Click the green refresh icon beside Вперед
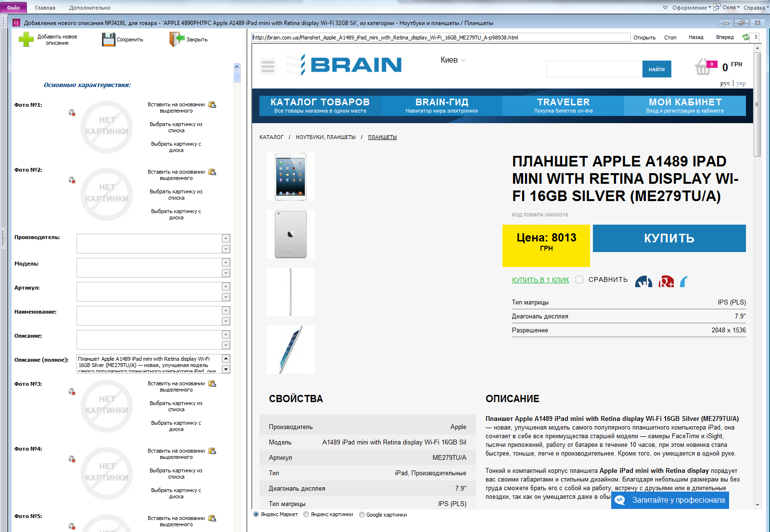The image size is (770, 532). [x=746, y=37]
